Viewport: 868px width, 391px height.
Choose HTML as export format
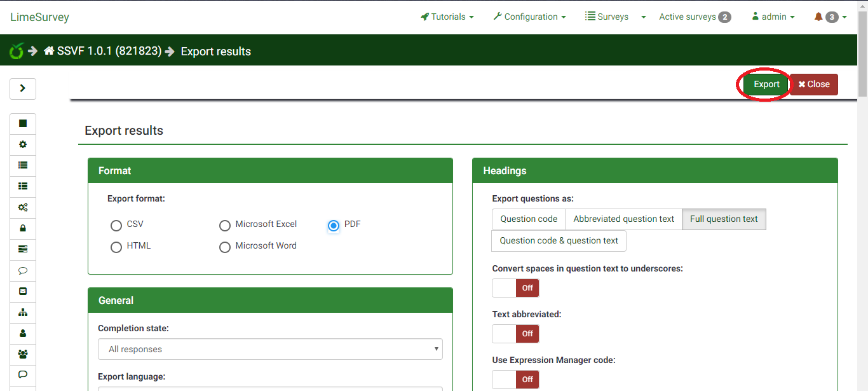click(x=116, y=247)
